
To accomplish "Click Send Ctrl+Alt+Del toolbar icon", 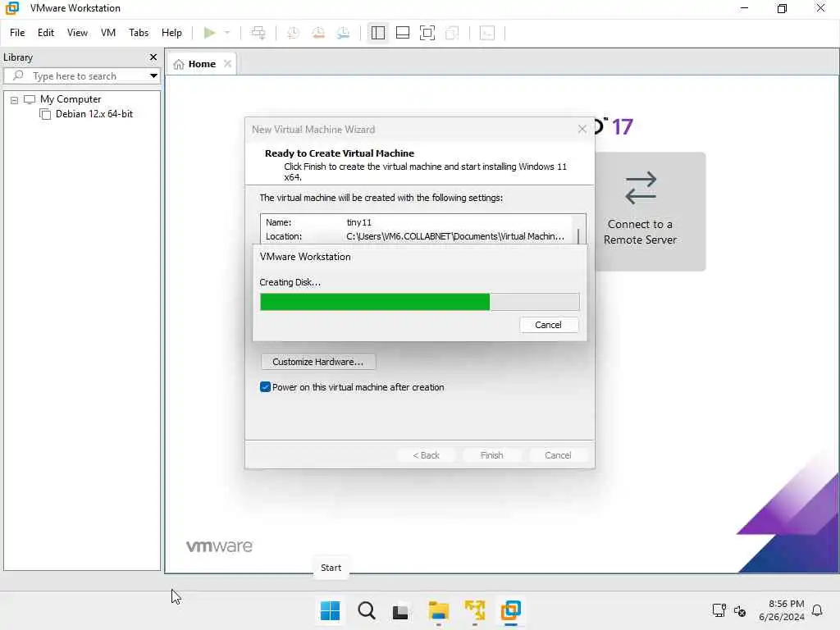I will click(258, 33).
